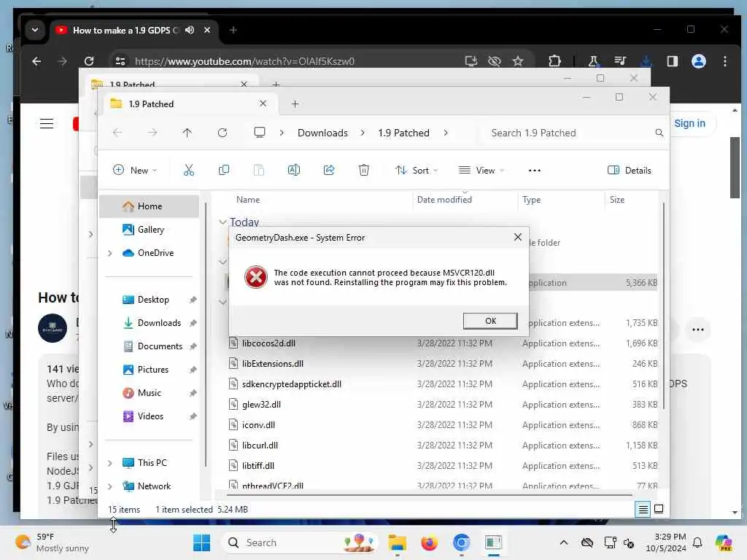This screenshot has width=747, height=560.
Task: Open Firefox from the taskbar
Action: click(x=429, y=542)
